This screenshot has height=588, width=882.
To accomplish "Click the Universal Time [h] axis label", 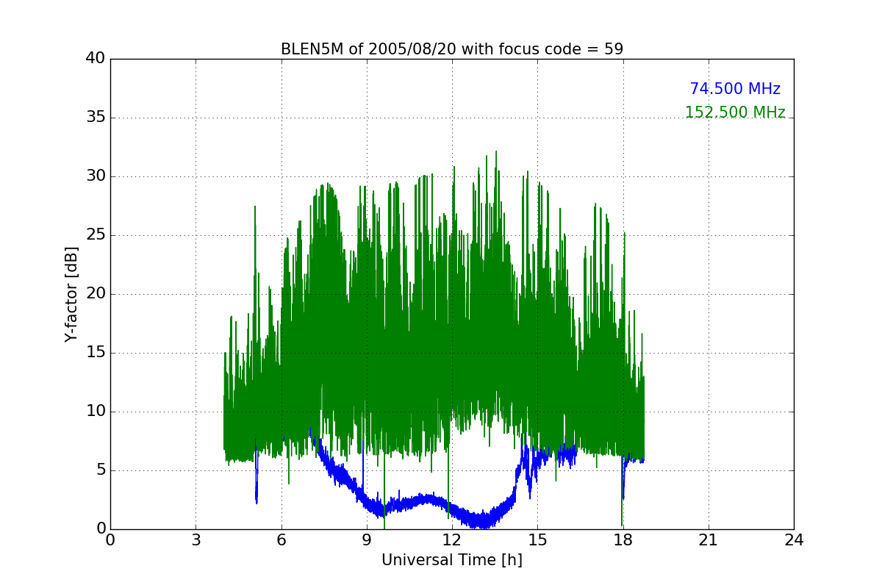I will (452, 560).
